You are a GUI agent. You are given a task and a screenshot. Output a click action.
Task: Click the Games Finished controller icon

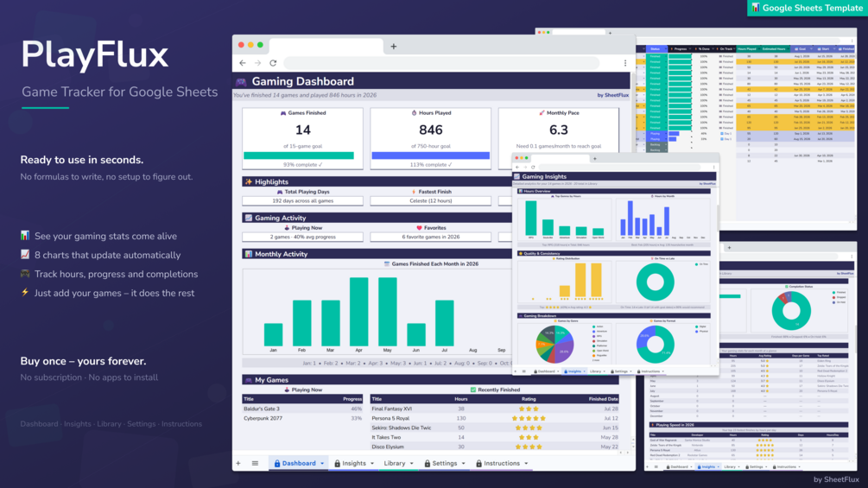[283, 113]
